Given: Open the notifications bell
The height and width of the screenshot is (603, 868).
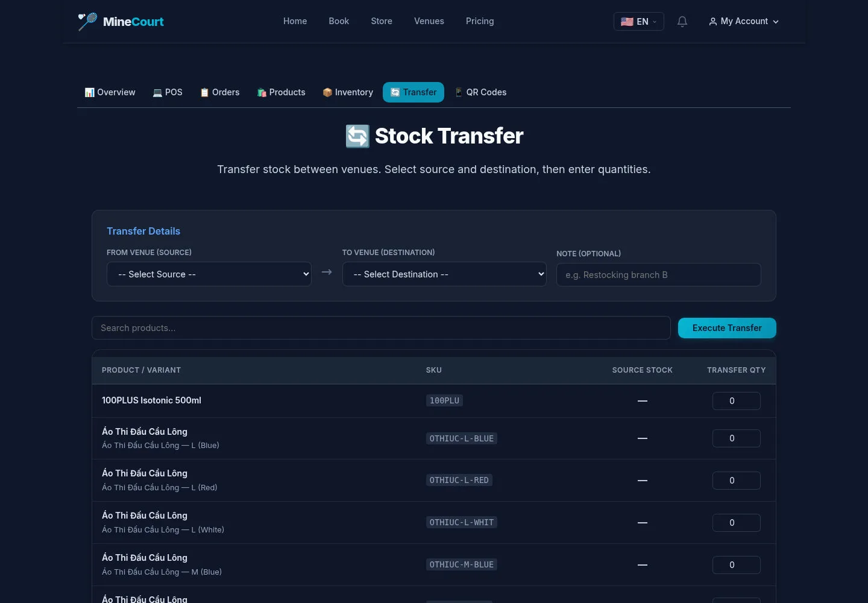Looking at the screenshot, I should point(682,22).
